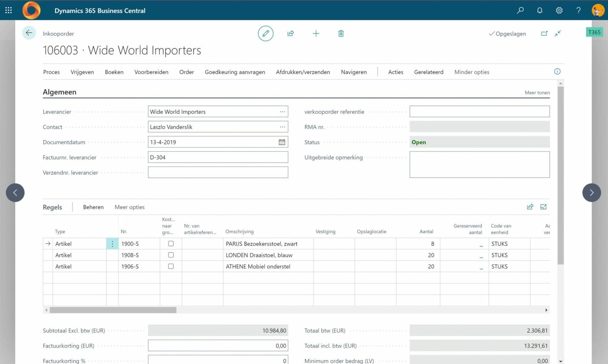Open the Documentdatum calendar picker
608x364 pixels.
coord(282,142)
